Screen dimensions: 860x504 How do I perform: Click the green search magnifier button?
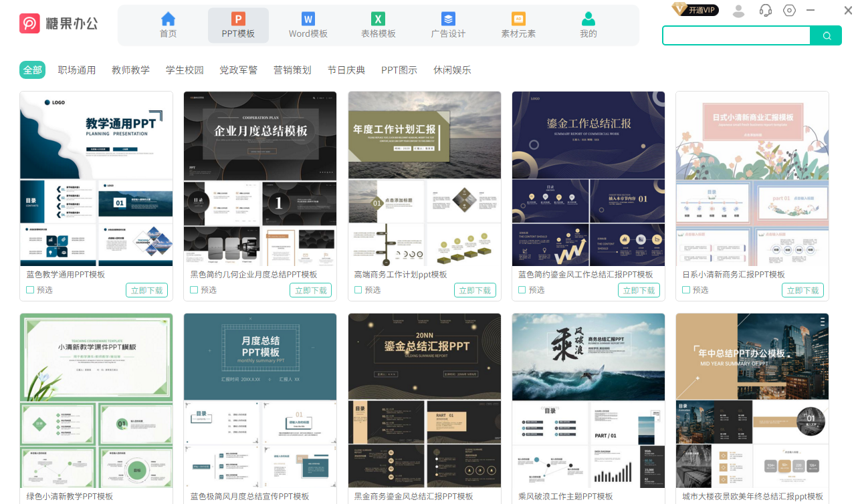tap(827, 36)
